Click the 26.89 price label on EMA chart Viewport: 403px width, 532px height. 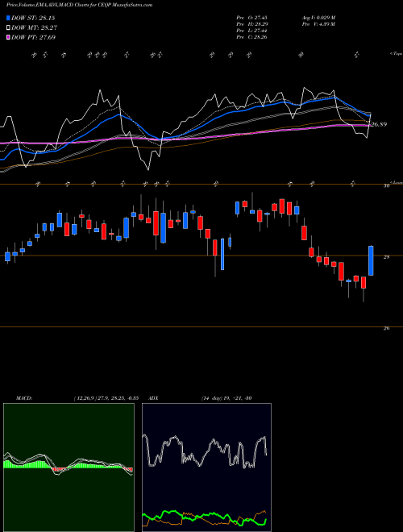click(x=378, y=124)
